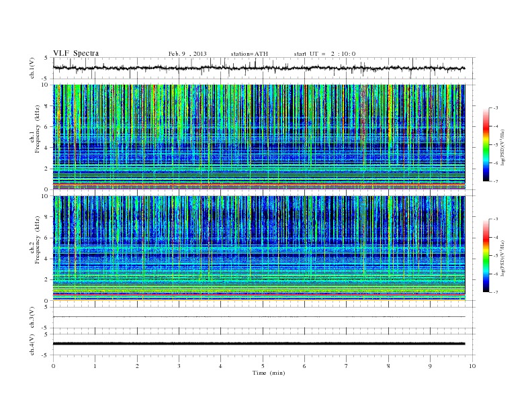Click the '8' tick on ch.2 frequency axis
The height and width of the screenshot is (411, 532).
(x=46, y=217)
